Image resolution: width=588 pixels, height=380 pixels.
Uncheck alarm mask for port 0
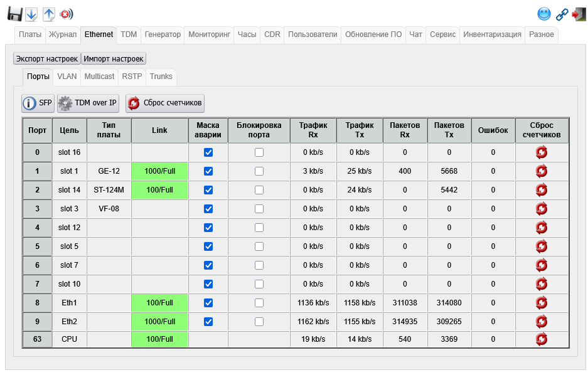coord(208,152)
